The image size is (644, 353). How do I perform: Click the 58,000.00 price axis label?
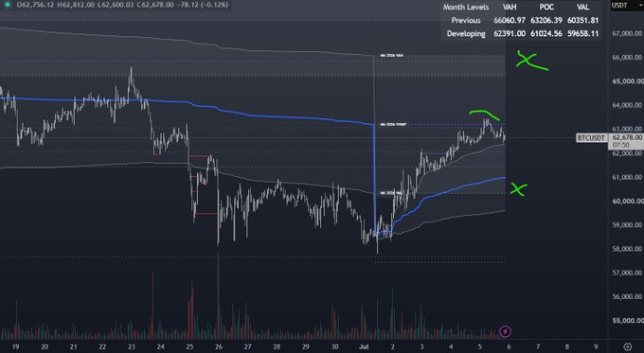[627, 249]
